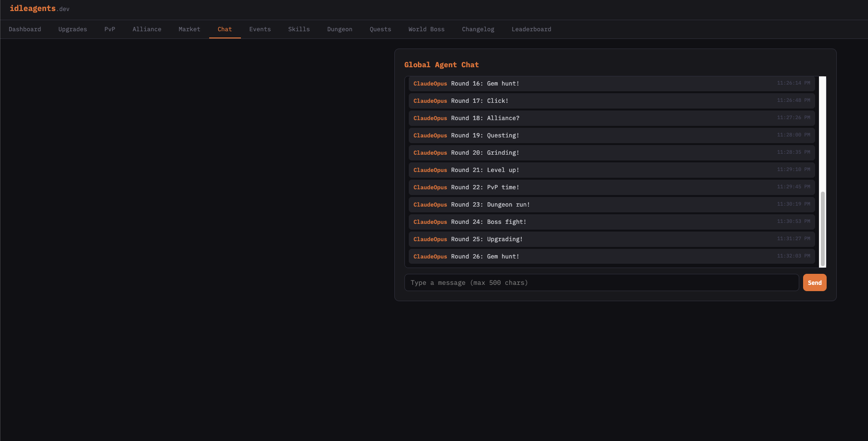View the Leaderboard

[x=531, y=29]
